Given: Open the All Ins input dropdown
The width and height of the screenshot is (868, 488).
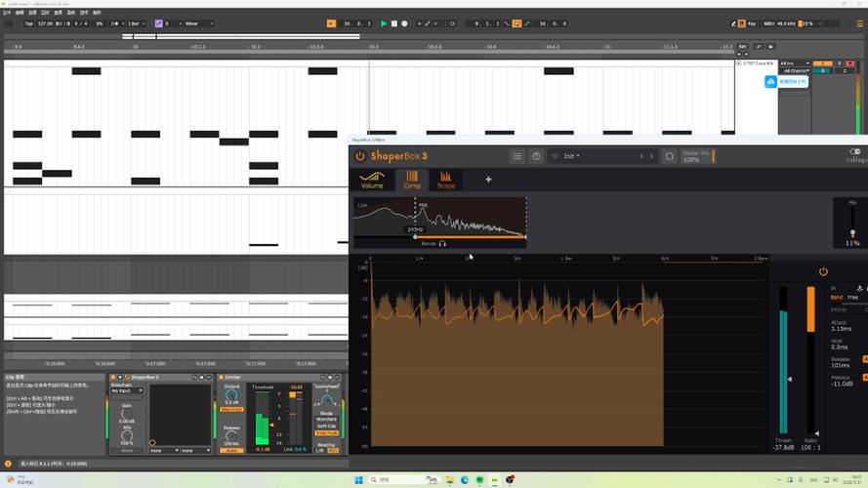Looking at the screenshot, I should click(x=795, y=63).
